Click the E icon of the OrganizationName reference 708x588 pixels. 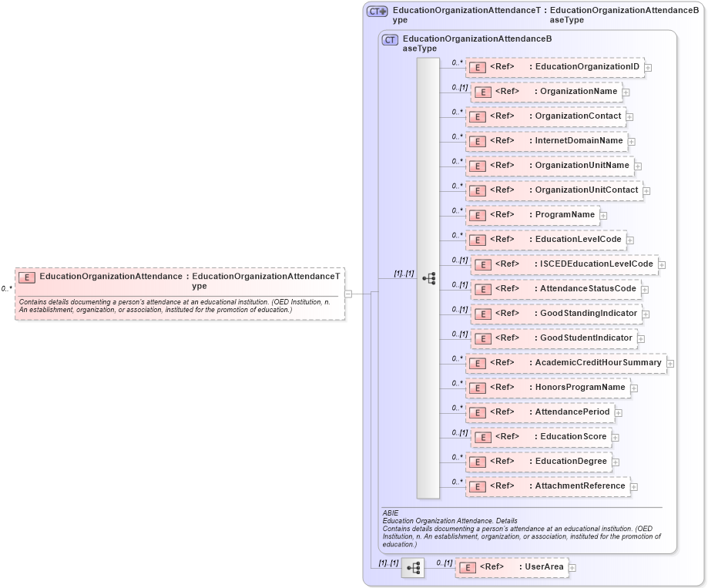[x=482, y=92]
